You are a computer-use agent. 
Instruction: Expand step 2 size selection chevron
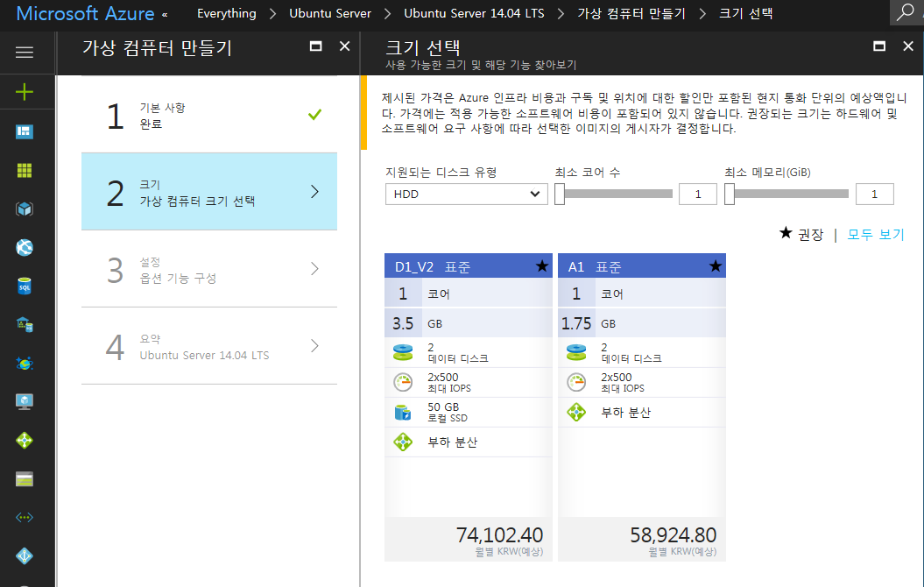(x=314, y=192)
